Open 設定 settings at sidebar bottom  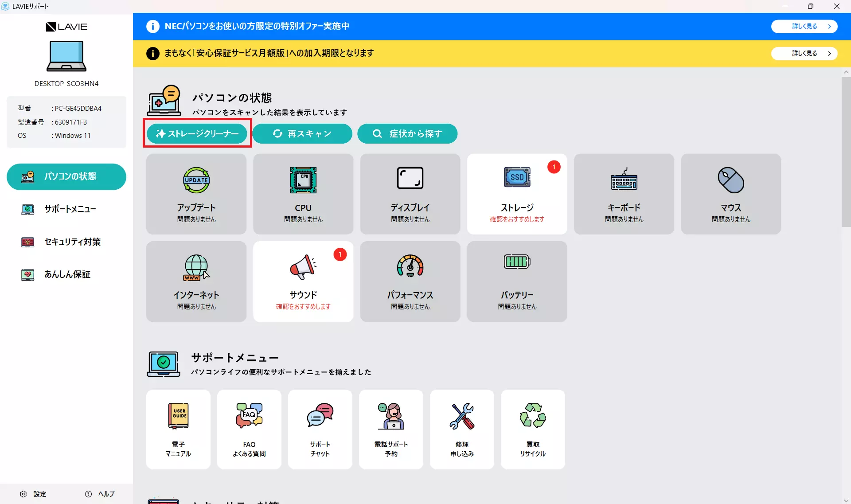pyautogui.click(x=33, y=494)
